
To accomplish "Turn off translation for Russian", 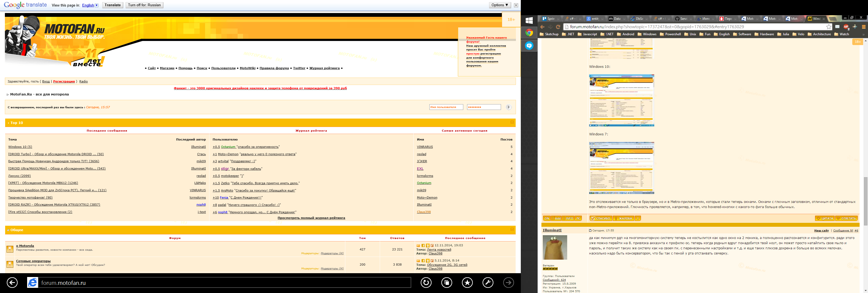I will 144,5.
